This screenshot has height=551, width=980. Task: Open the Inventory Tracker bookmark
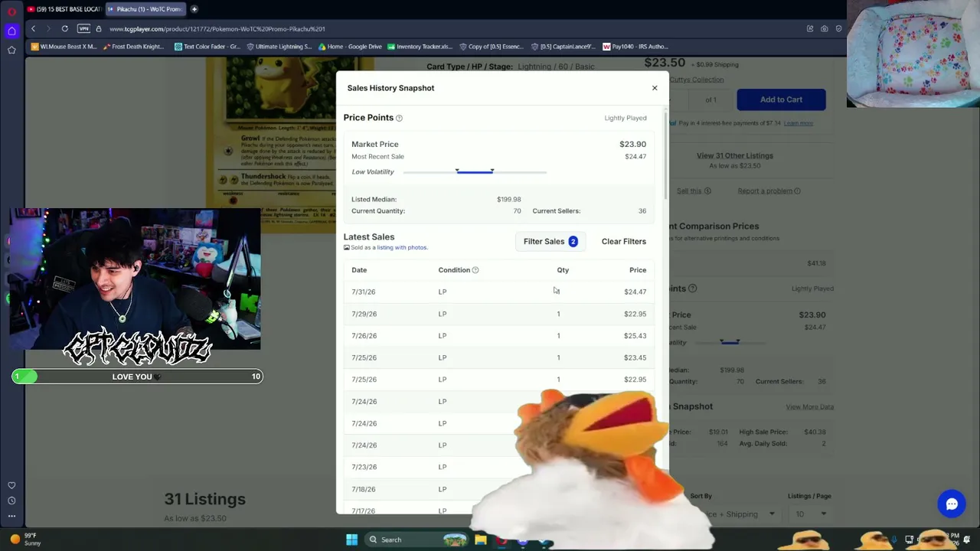[420, 47]
